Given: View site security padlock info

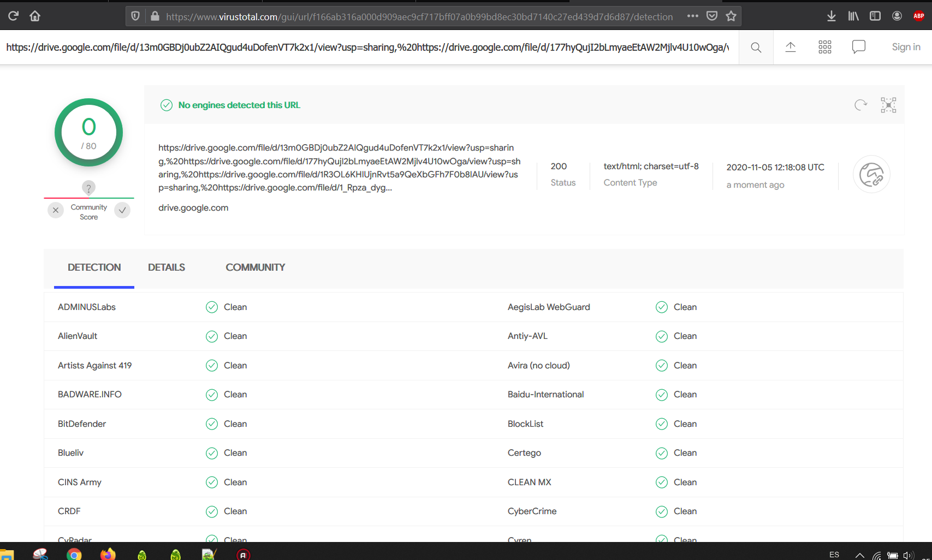Looking at the screenshot, I should (155, 16).
